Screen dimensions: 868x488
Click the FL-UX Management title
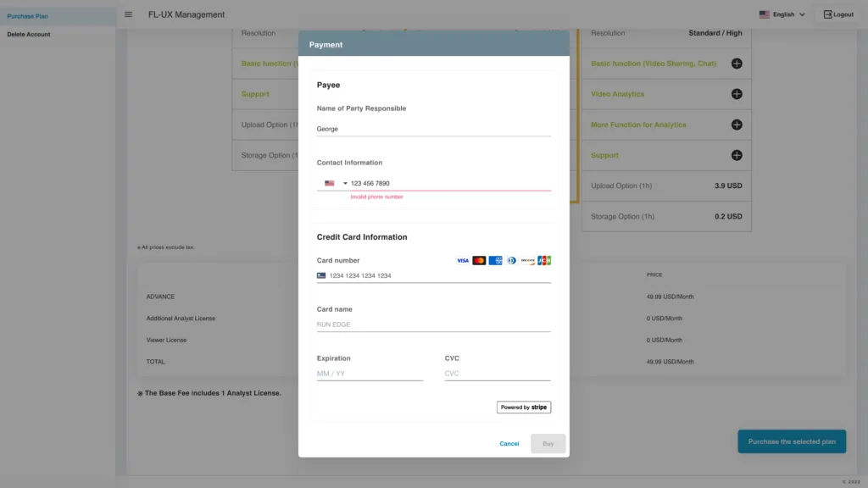(186, 15)
